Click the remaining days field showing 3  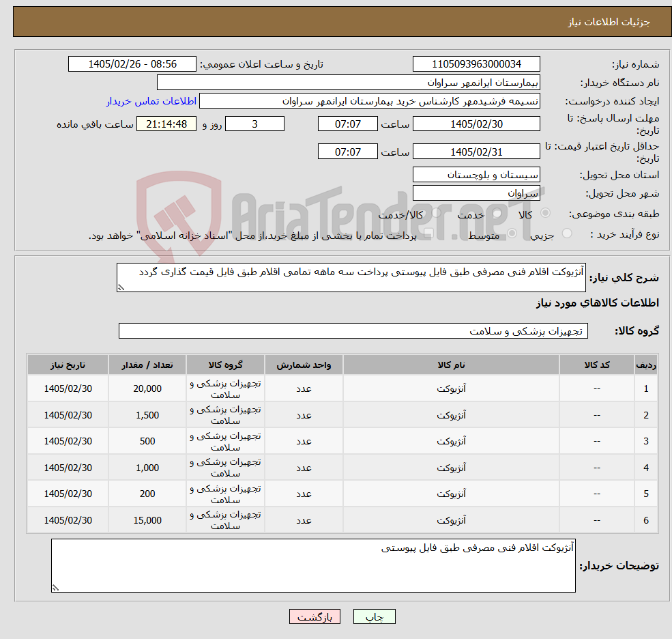tap(254, 124)
